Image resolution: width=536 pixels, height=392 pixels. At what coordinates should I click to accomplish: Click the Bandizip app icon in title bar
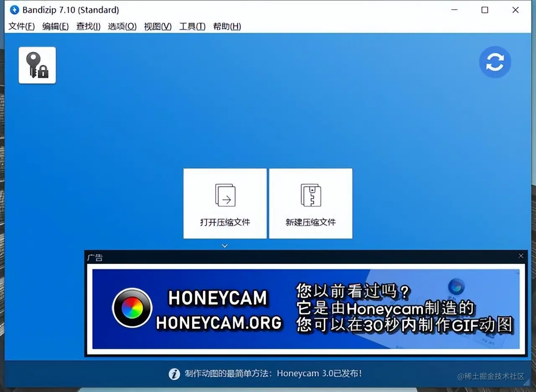14,10
